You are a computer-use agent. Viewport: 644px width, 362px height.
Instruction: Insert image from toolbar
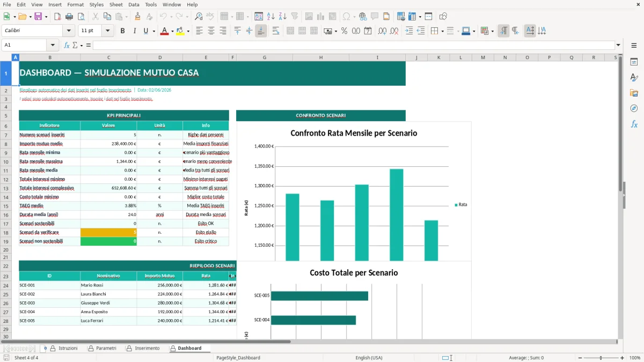pyautogui.click(x=309, y=17)
